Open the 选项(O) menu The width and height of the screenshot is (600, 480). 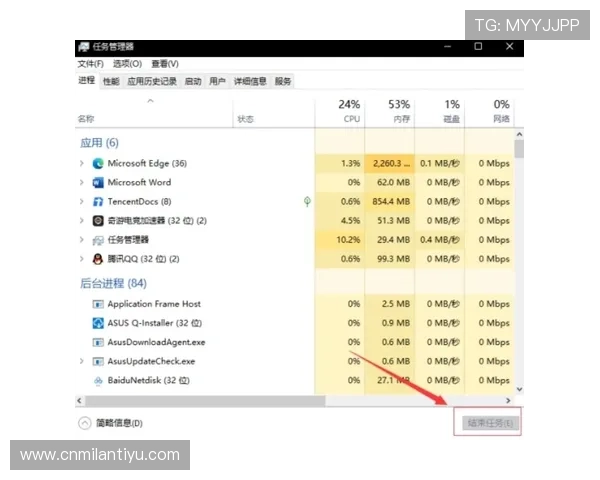127,64
